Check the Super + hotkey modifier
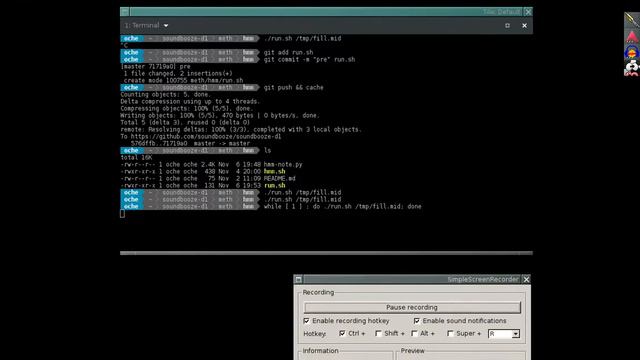Screen dimensions: 640x360 [450, 333]
